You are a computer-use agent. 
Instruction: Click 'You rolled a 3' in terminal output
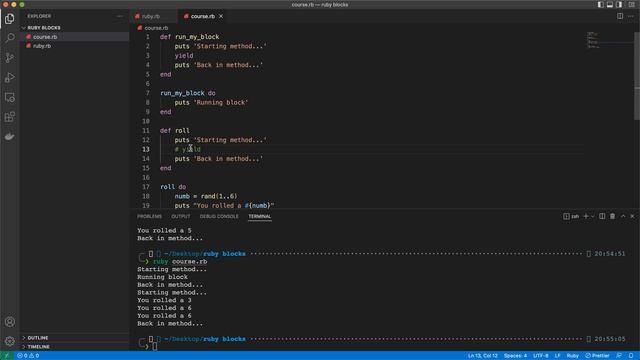click(164, 300)
